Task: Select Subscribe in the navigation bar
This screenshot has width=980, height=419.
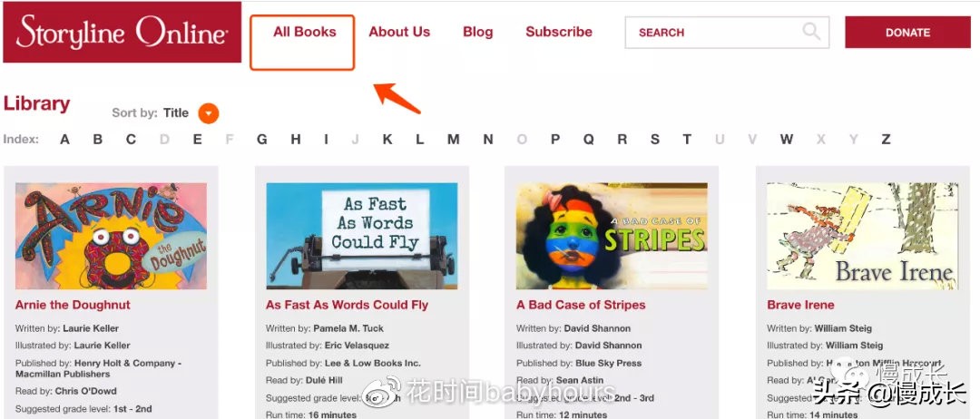Action: pos(559,32)
